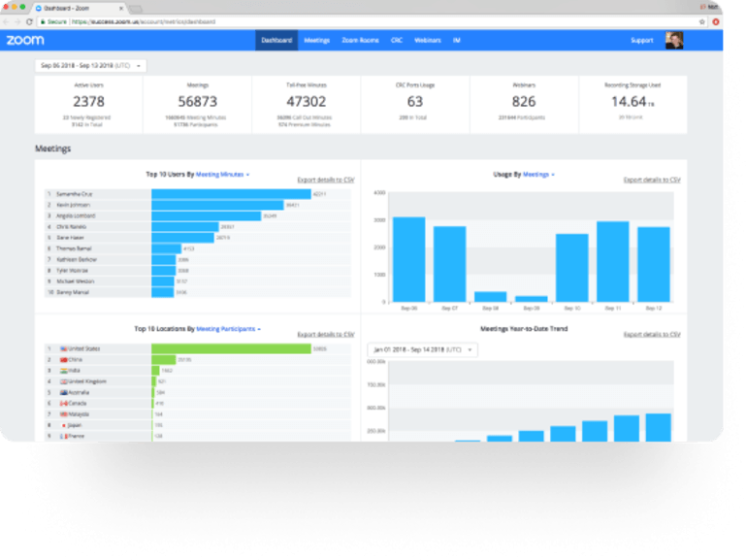747x560 pixels.
Task: Go back using browser back arrow
Action: point(6,22)
